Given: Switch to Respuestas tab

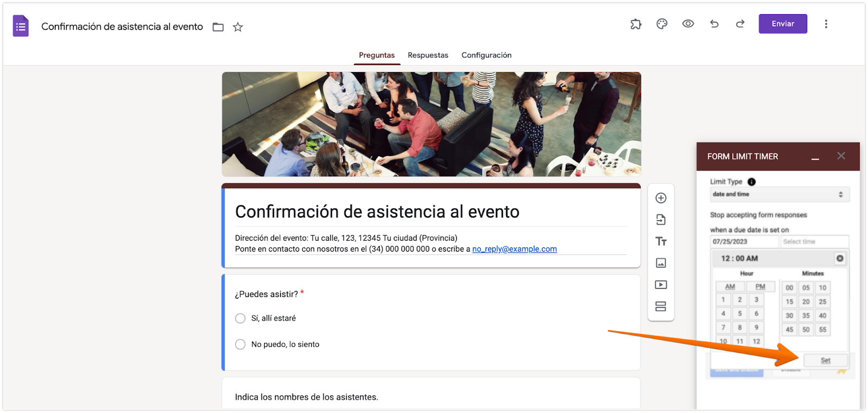Looking at the screenshot, I should coord(428,55).
